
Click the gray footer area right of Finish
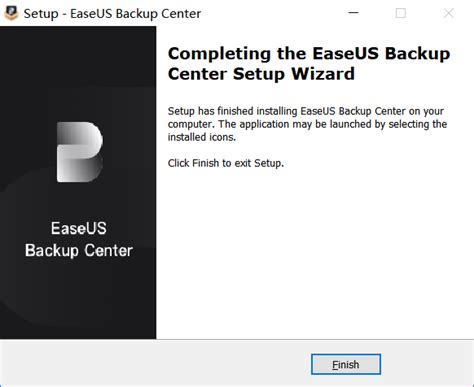click(x=427, y=364)
